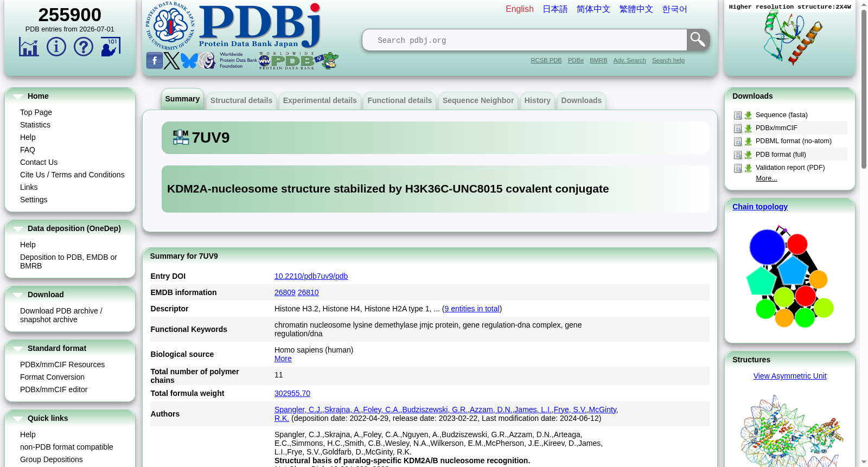Open total formula weight 302955.70 link
The image size is (868, 467).
click(x=292, y=393)
